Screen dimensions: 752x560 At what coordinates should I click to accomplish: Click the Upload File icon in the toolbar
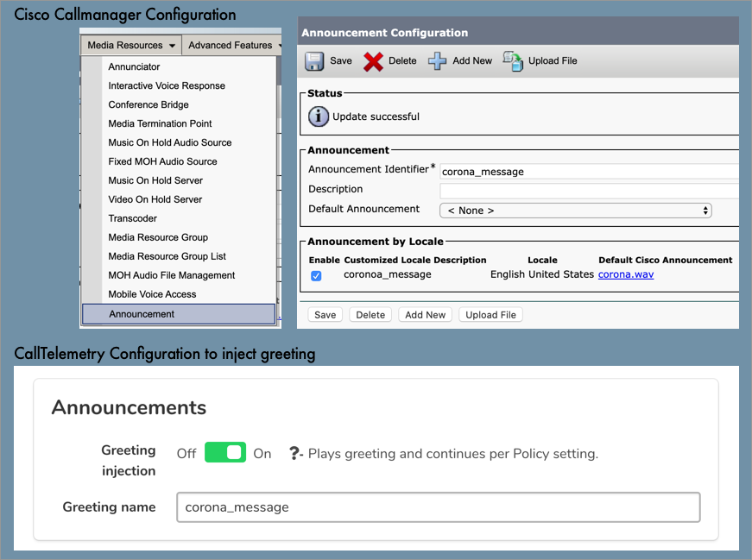pyautogui.click(x=513, y=60)
